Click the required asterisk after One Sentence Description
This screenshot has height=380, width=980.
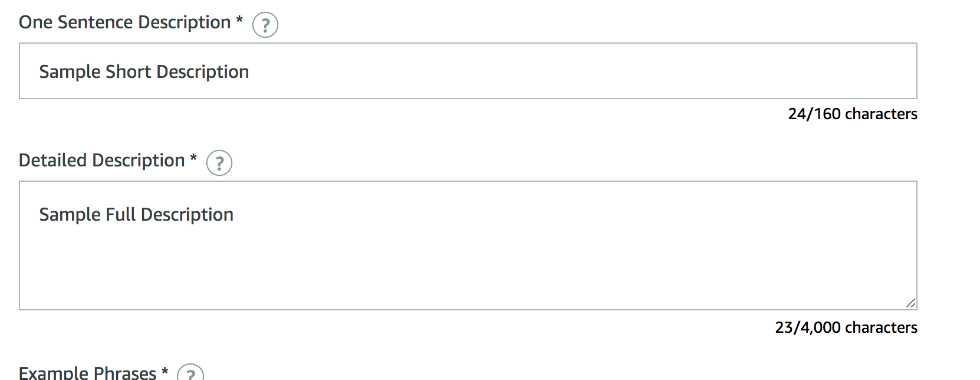point(239,20)
